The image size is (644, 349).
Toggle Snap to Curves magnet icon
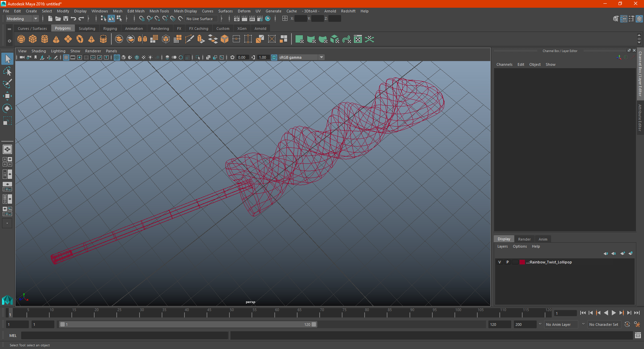point(149,19)
